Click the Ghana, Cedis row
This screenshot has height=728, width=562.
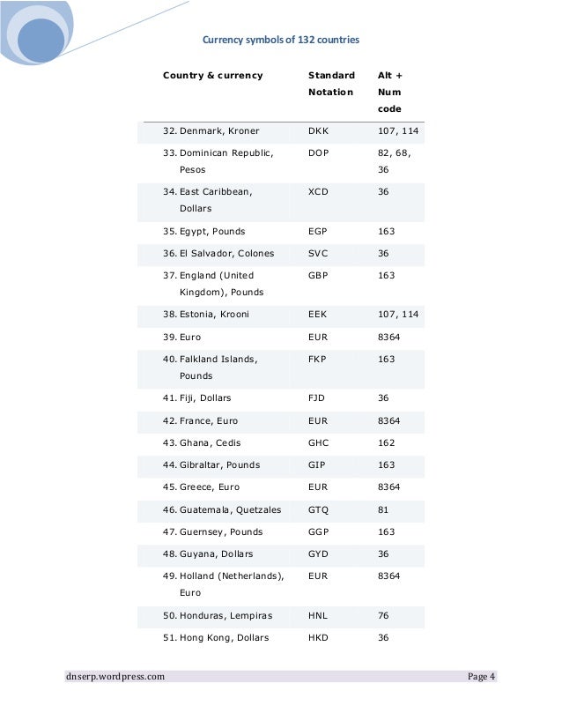tap(210, 442)
